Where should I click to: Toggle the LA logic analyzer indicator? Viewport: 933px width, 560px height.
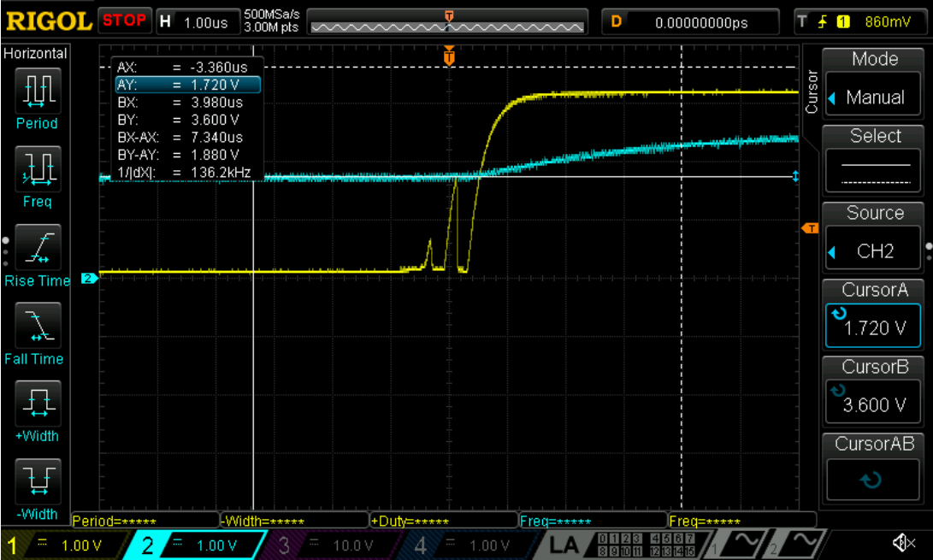click(564, 545)
